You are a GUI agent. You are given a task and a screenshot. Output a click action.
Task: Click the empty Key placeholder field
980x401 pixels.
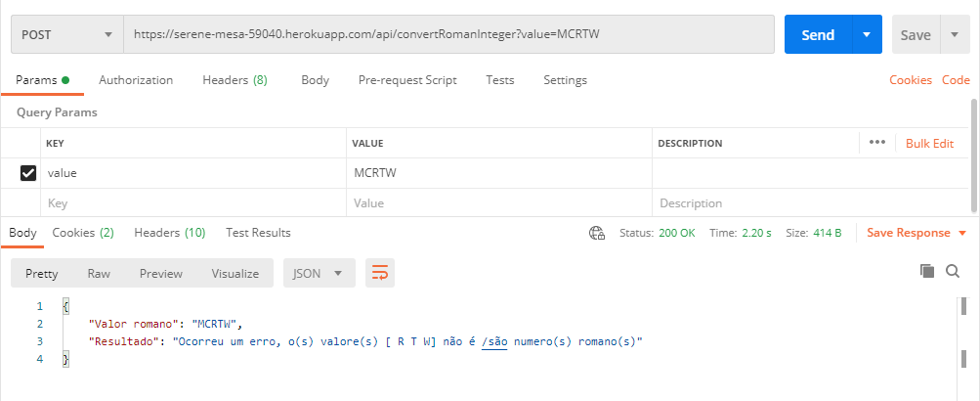(x=193, y=202)
